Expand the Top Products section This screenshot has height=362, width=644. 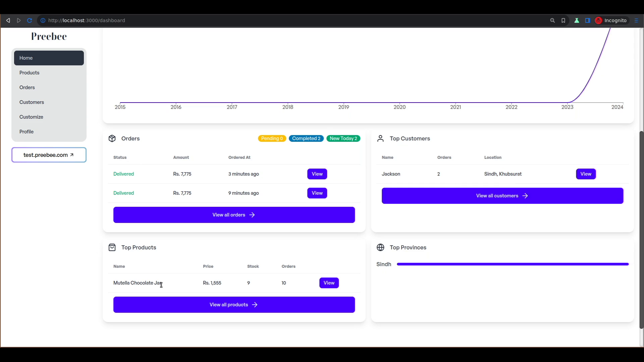pyautogui.click(x=233, y=305)
